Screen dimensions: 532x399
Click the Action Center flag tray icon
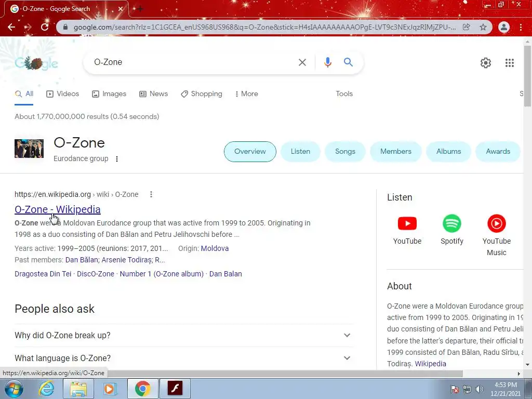point(455,389)
